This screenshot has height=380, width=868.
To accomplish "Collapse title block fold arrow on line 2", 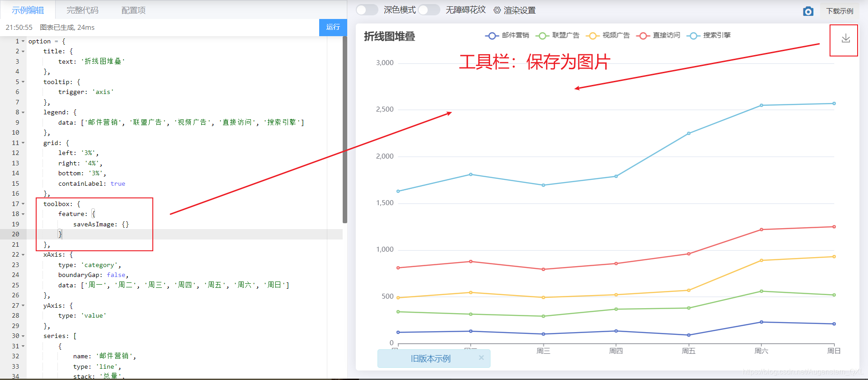I will [x=23, y=52].
